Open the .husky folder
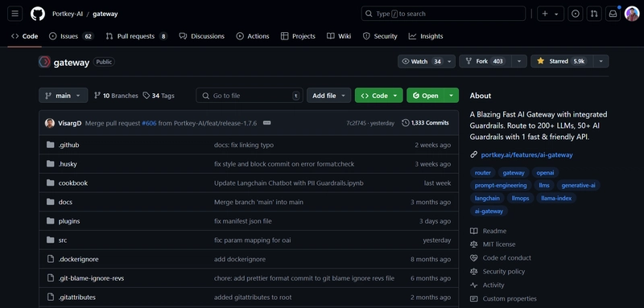644x308 pixels. 68,164
